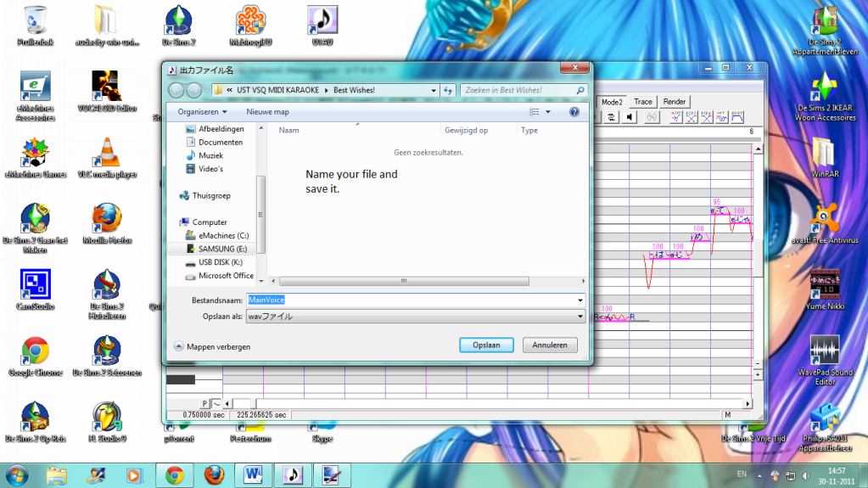Viewport: 868px width, 488px height.
Task: Click the dialog help question mark icon
Action: 574,112
